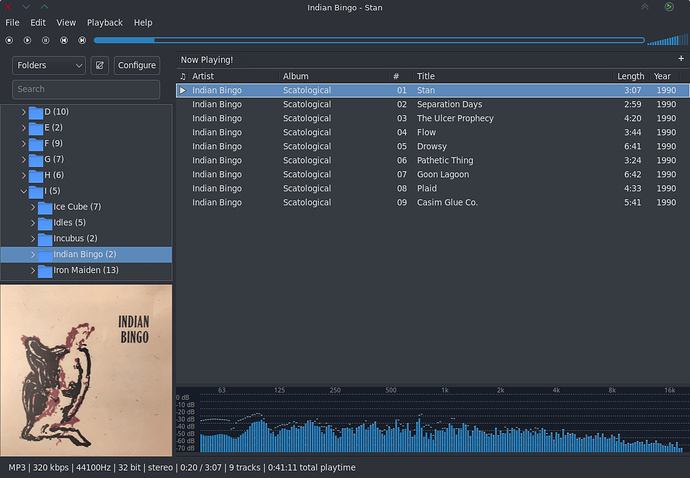Click the seek bar to jump position
This screenshot has height=478, width=690.
point(368,41)
